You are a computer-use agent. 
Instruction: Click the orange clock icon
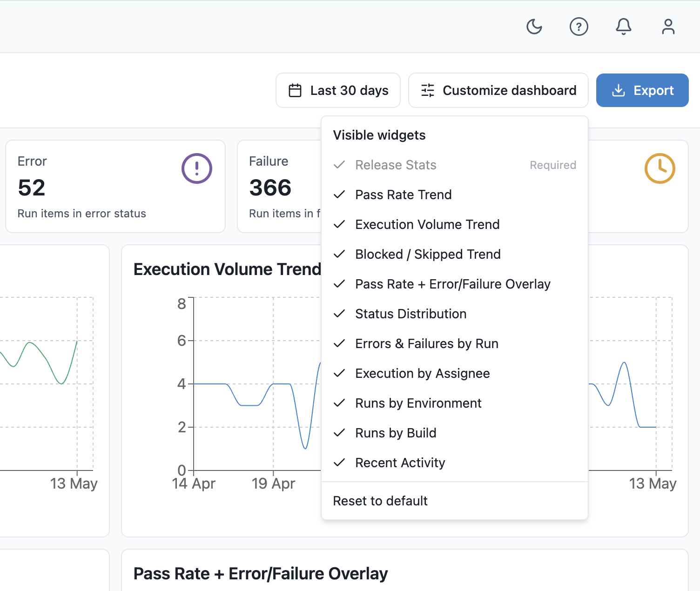(x=660, y=168)
